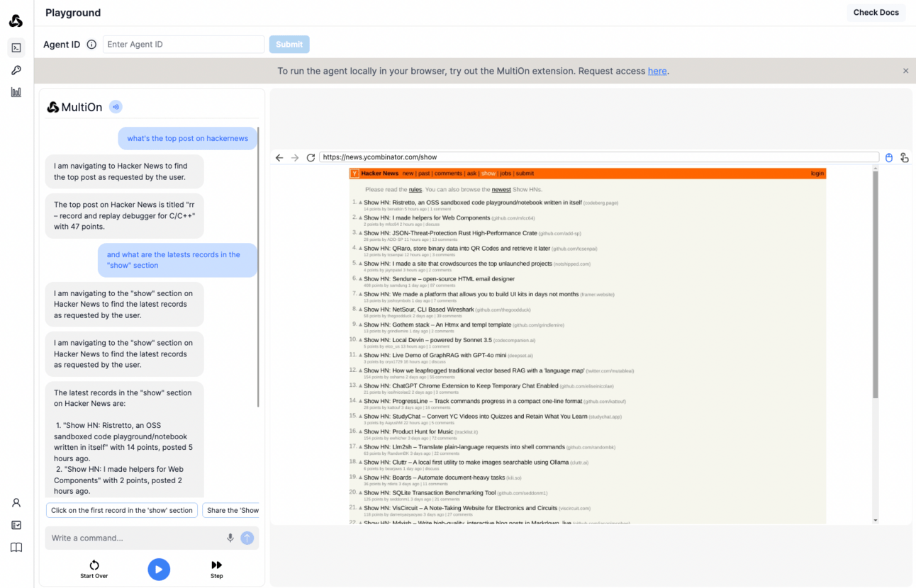Click the chat panel scrollbar

[259, 268]
